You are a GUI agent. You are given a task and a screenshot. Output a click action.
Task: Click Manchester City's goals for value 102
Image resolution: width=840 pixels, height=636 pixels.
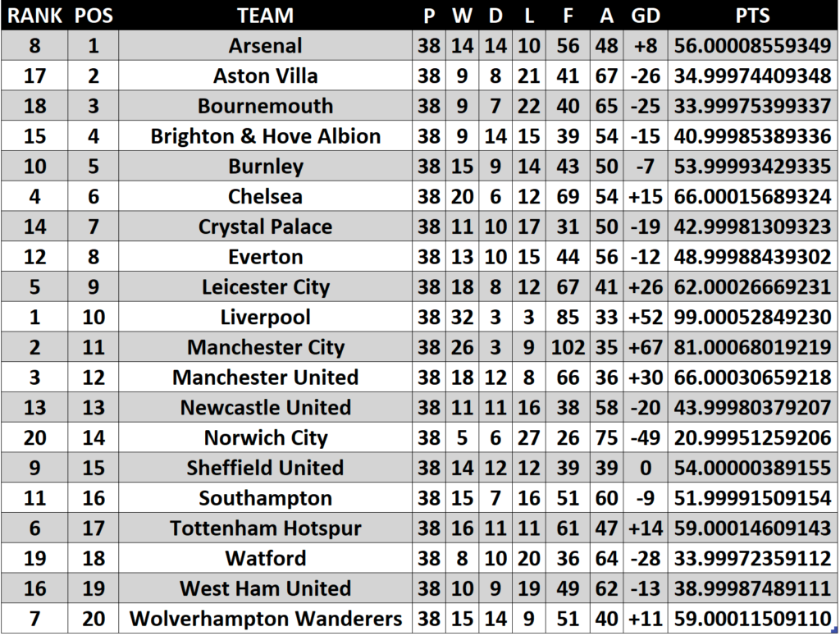(x=568, y=348)
